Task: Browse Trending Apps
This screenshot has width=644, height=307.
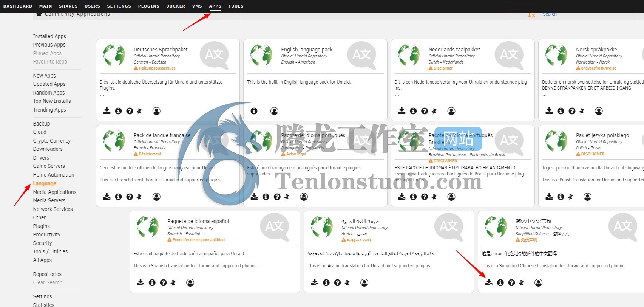Action: tap(49, 110)
